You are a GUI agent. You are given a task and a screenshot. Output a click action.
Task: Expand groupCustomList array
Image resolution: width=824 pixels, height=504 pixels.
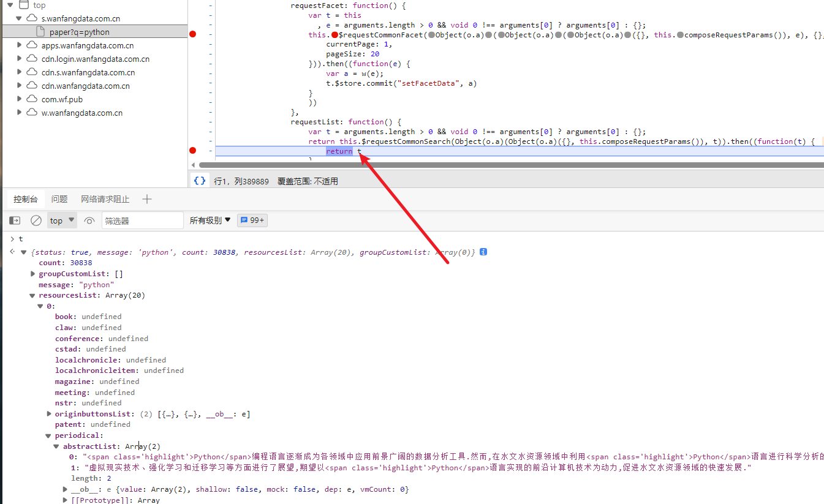point(32,274)
